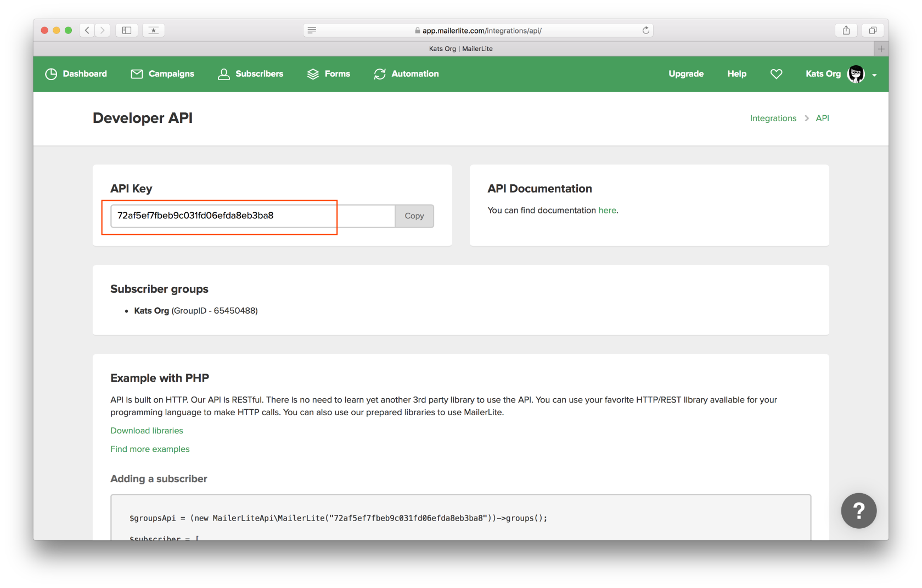Viewport: 922px width, 588px height.
Task: Click the Kats Org profile avatar
Action: 855,73
